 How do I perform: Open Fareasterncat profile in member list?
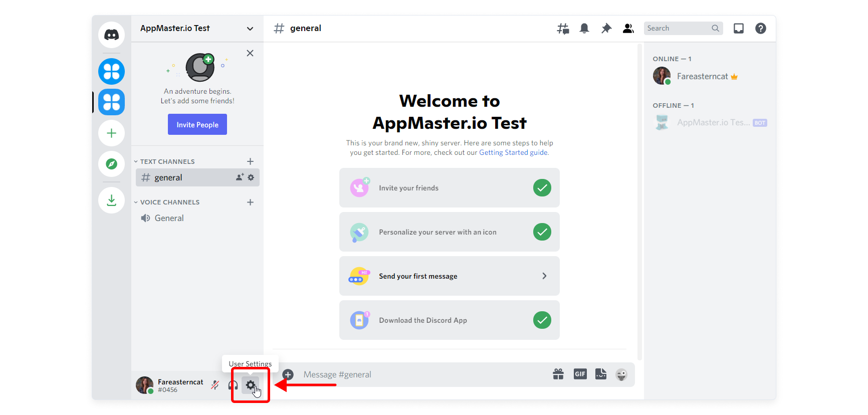(x=709, y=76)
